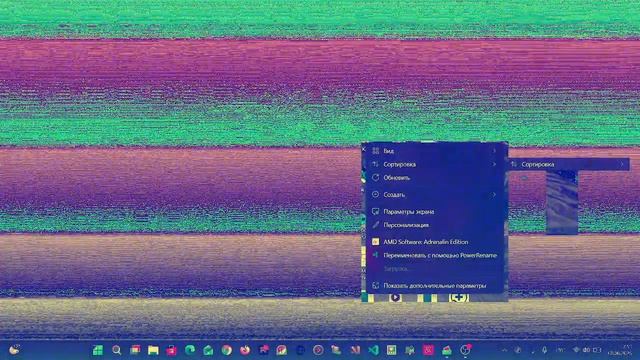The width and height of the screenshot is (640, 360).
Task: Open Visual Studio Code from the taskbar
Action: tap(373, 350)
